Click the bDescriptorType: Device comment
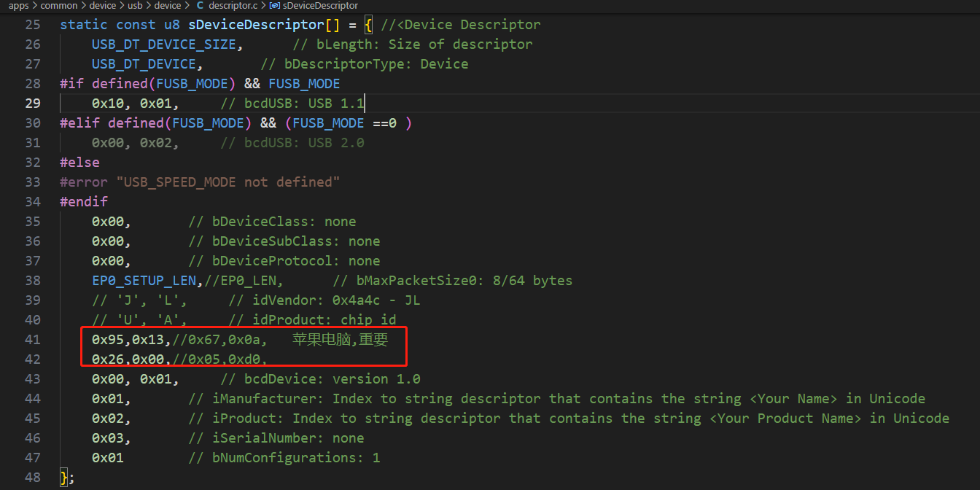This screenshot has height=490, width=980. click(x=365, y=64)
